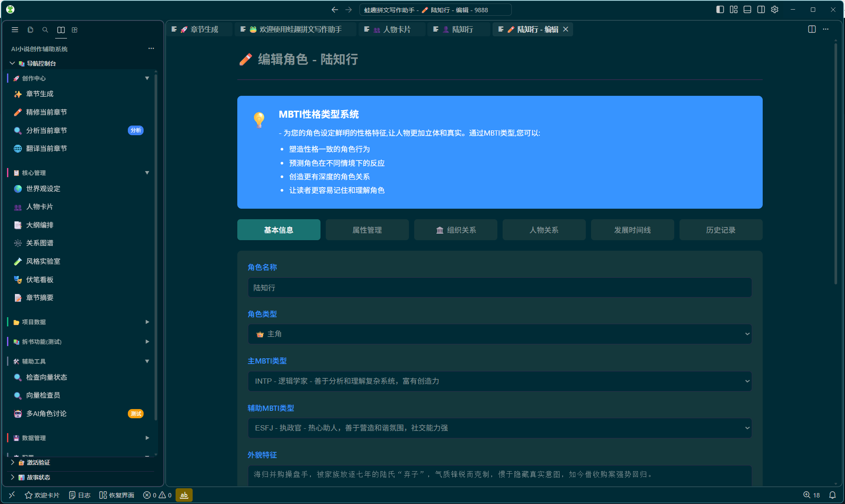Screen dimensions: 845x504
Task: Click the 角色名称 input field
Action: pyautogui.click(x=500, y=287)
